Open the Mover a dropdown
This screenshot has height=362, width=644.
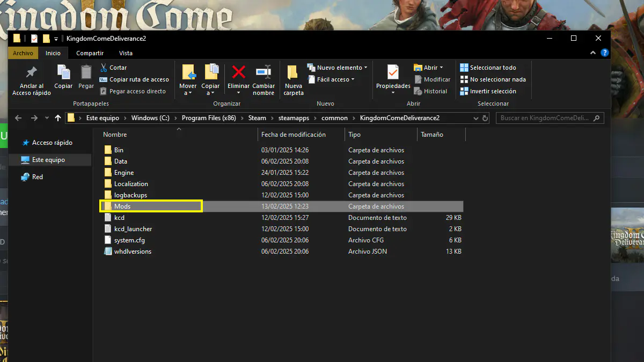tap(188, 90)
